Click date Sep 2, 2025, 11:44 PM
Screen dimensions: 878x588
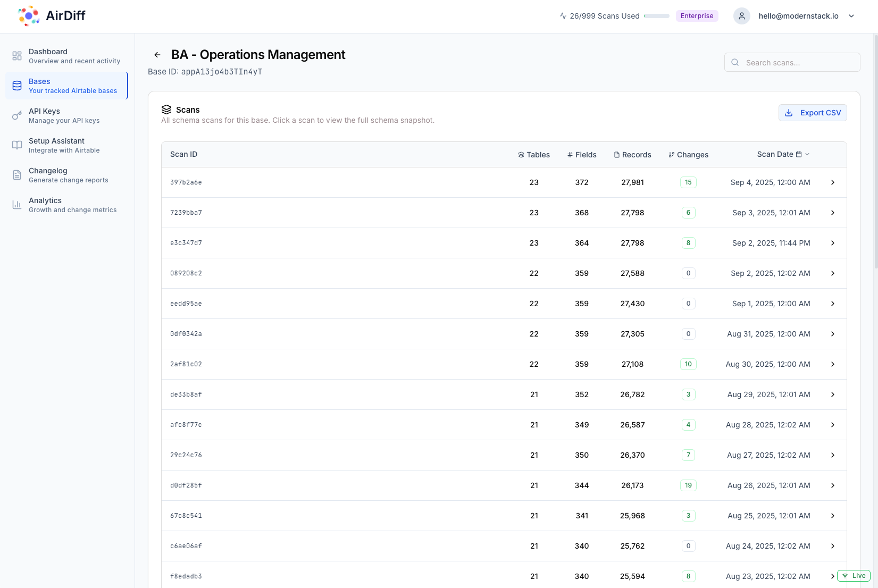tap(771, 243)
